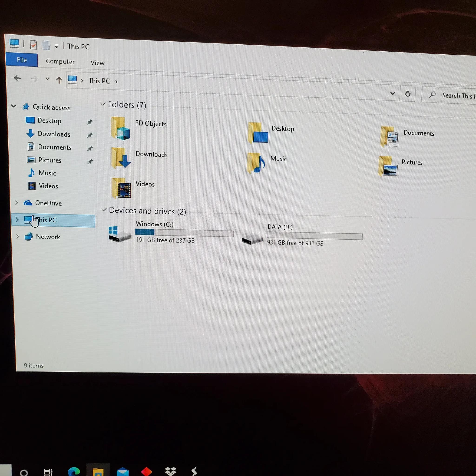Go back with the Back arrow
The width and height of the screenshot is (476, 476).
click(17, 78)
